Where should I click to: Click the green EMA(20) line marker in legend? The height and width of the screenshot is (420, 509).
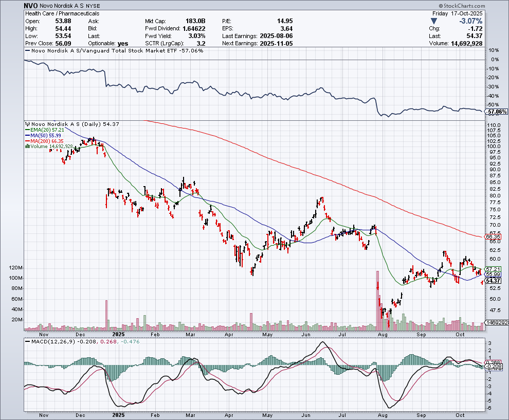pyautogui.click(x=27, y=131)
